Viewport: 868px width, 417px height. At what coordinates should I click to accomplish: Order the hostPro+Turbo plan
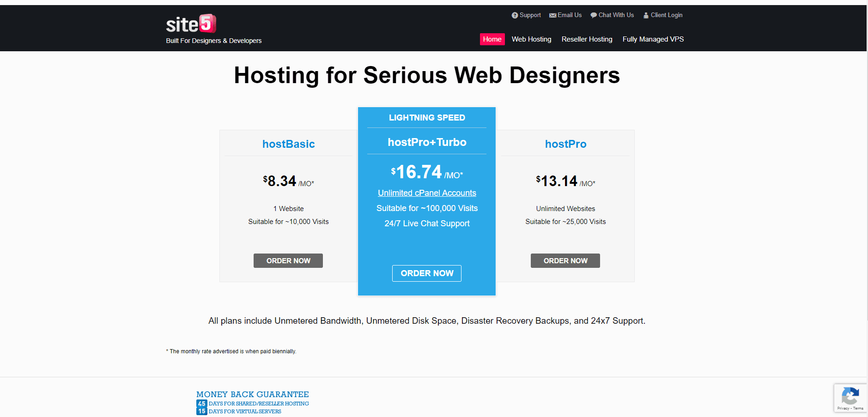(x=427, y=273)
